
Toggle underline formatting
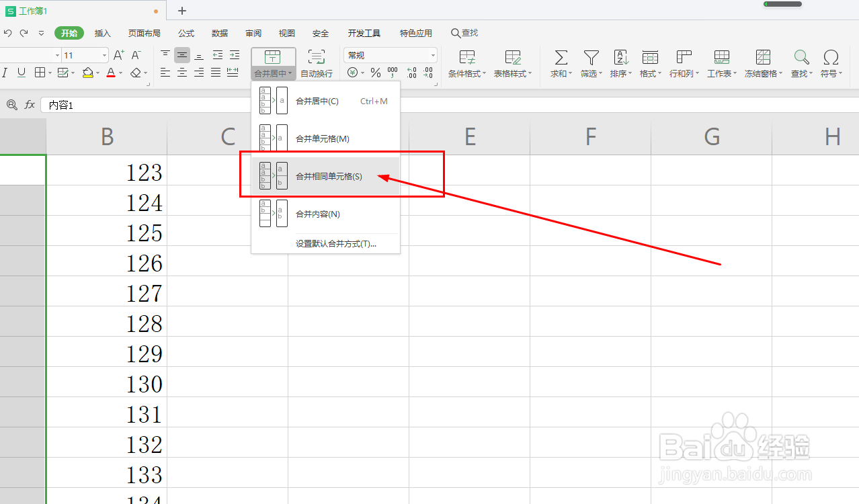click(22, 73)
